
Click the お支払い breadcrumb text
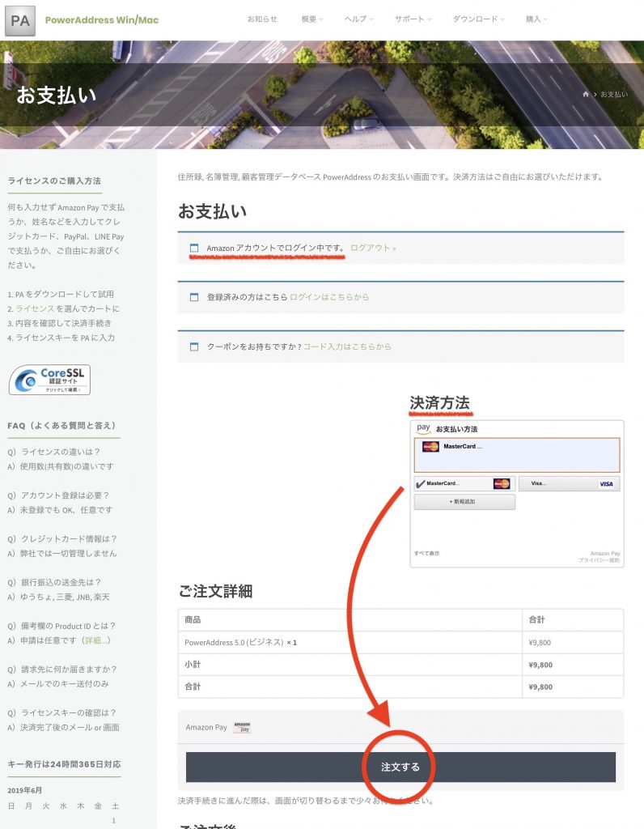(614, 94)
